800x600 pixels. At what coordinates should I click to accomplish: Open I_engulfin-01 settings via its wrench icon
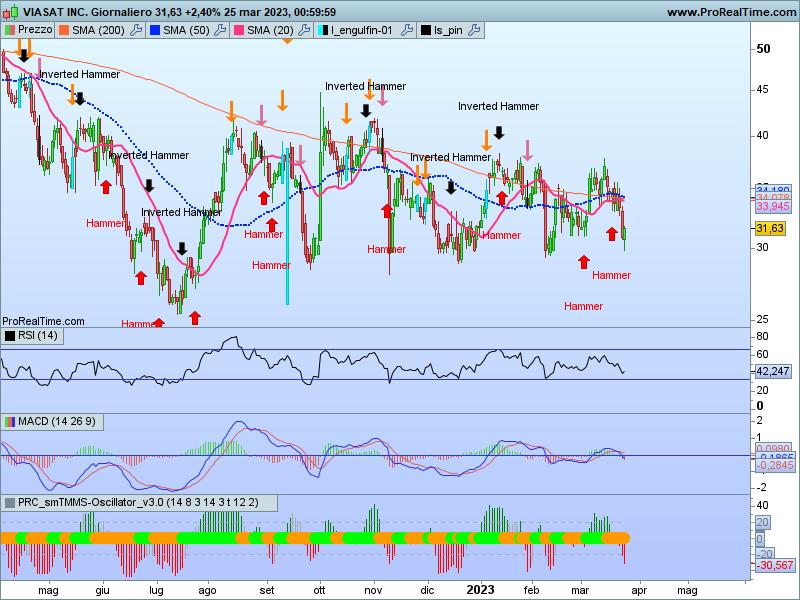point(407,30)
